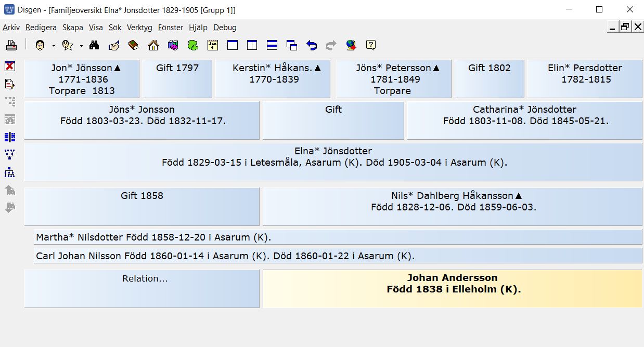Click the Gift 1802 marriage box
Screen dimensions: 644x347
click(490, 79)
